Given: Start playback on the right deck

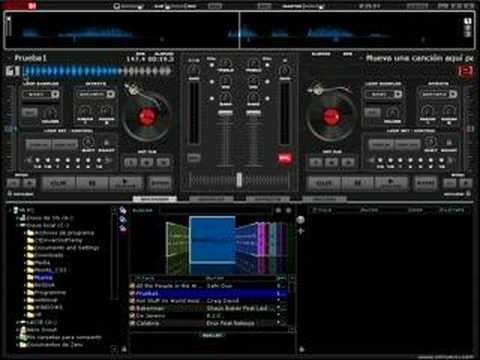Looking at the screenshot, I should 391,183.
